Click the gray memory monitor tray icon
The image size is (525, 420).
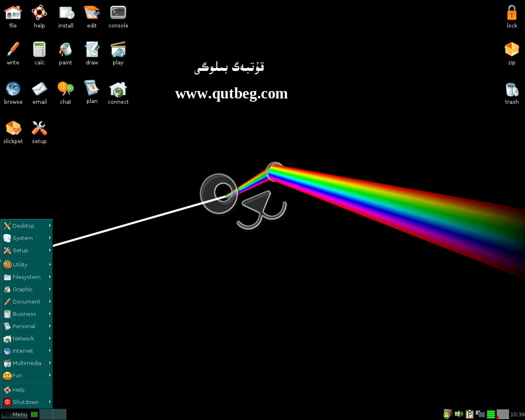point(502,414)
